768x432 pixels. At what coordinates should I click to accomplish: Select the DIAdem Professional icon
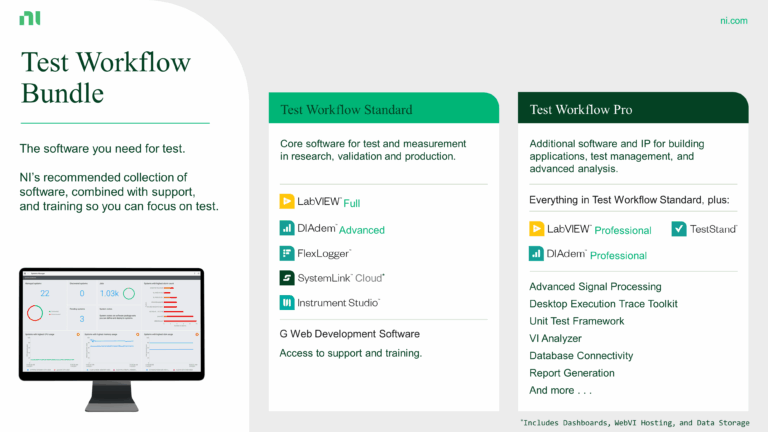pyautogui.click(x=536, y=254)
